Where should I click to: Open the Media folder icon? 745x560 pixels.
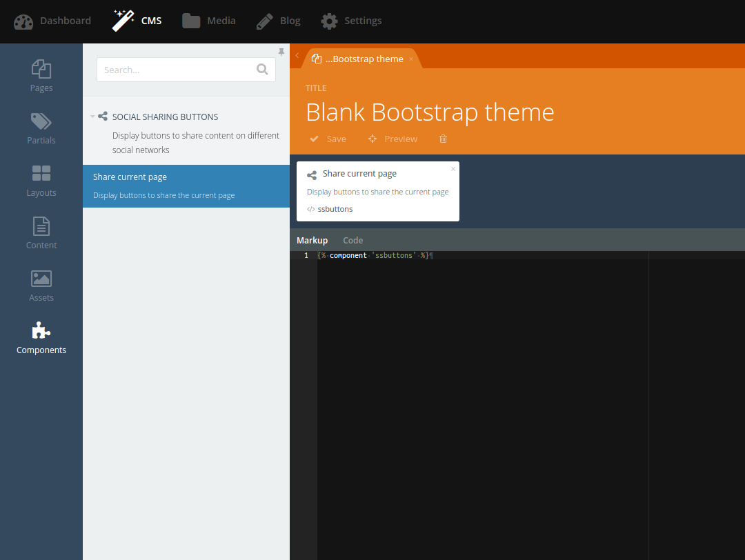(x=191, y=21)
